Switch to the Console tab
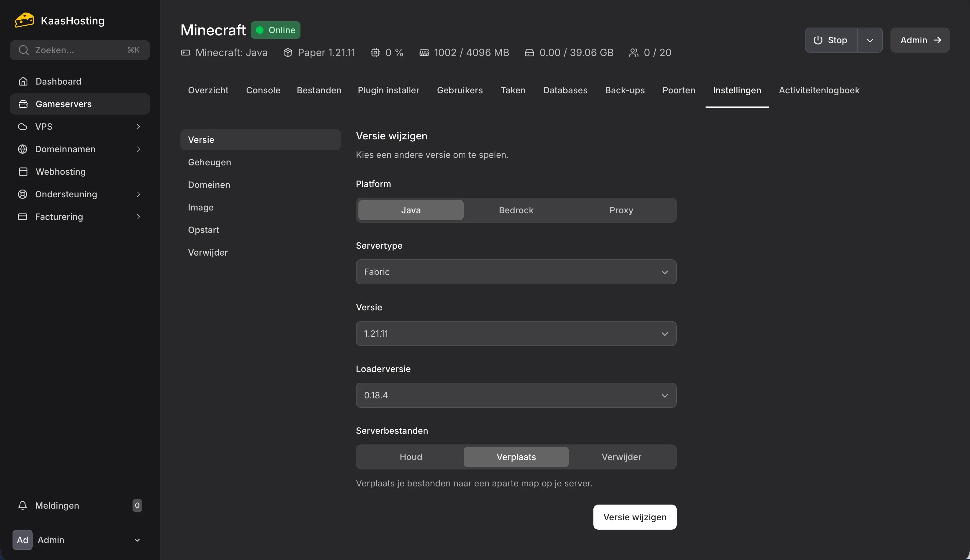This screenshot has width=970, height=560. [263, 90]
